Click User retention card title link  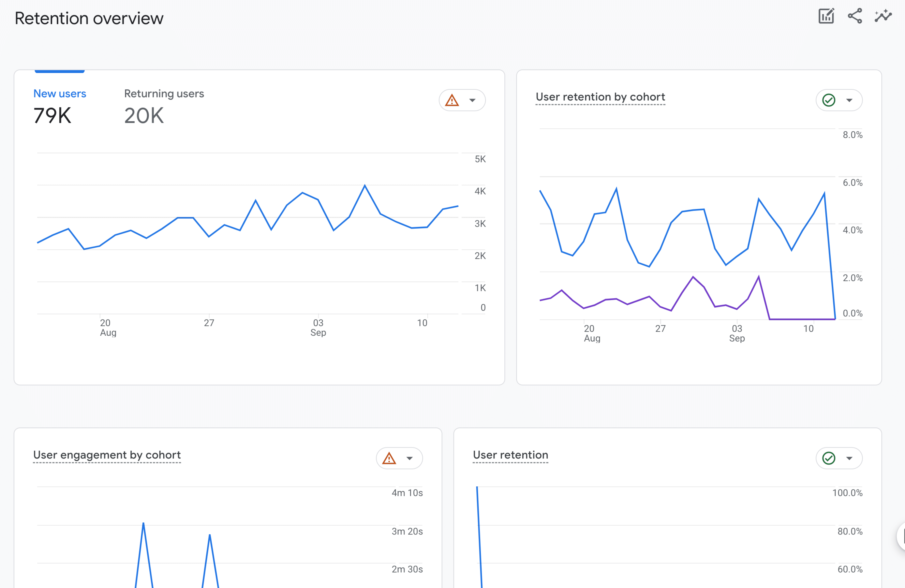[x=510, y=455]
